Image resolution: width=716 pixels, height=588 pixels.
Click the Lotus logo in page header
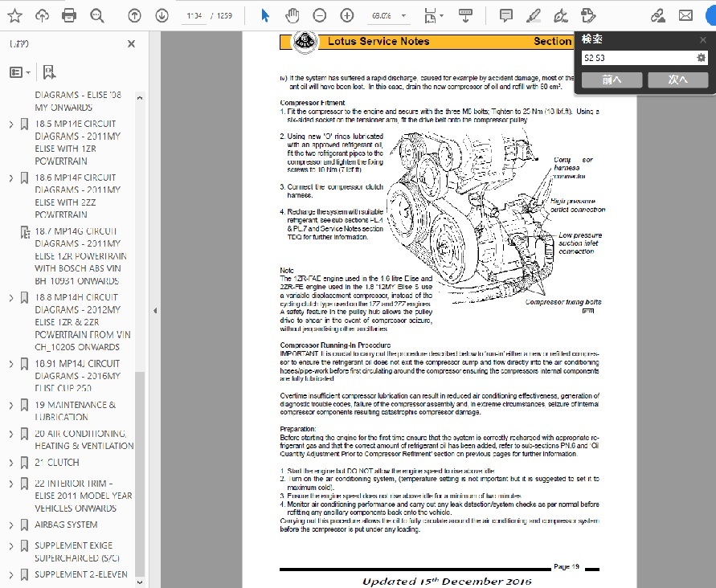(305, 42)
